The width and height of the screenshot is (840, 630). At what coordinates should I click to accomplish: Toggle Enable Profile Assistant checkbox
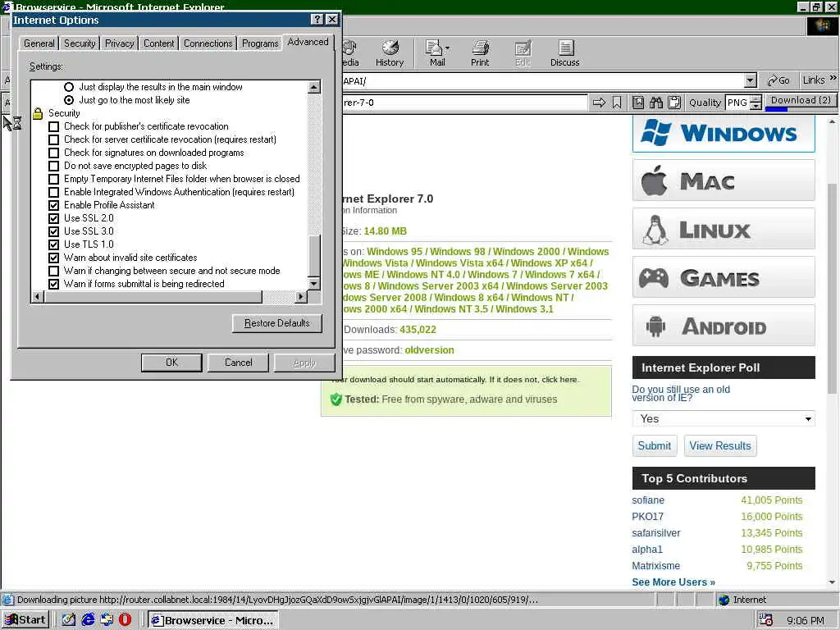click(53, 205)
